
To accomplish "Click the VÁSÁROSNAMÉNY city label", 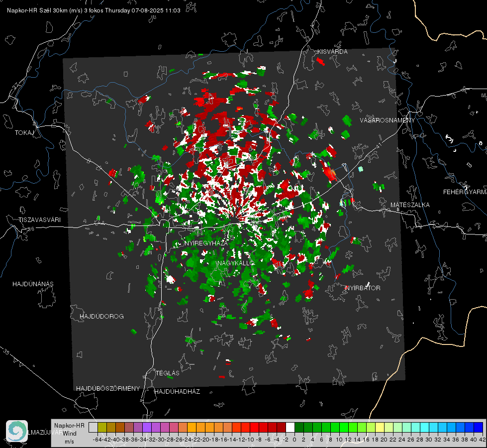I will coord(388,120).
